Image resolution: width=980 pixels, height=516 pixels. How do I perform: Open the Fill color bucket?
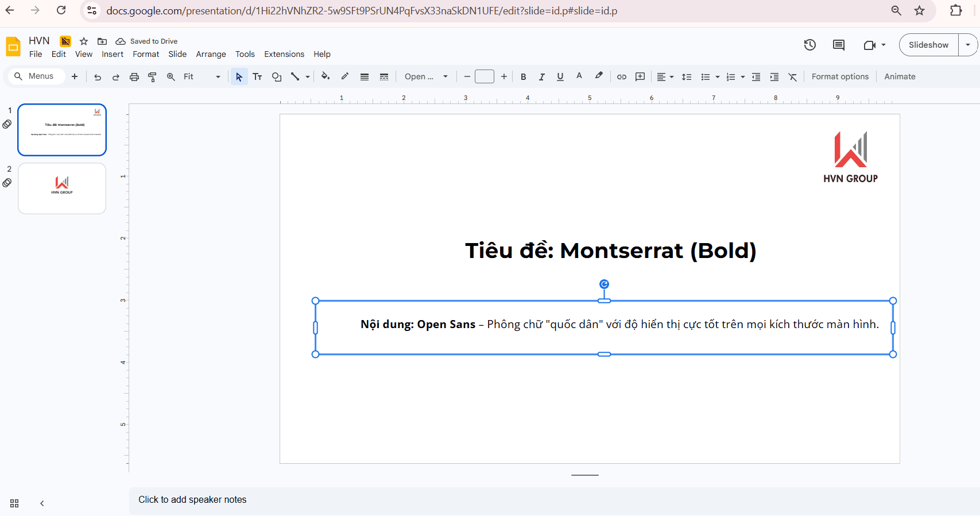(326, 76)
